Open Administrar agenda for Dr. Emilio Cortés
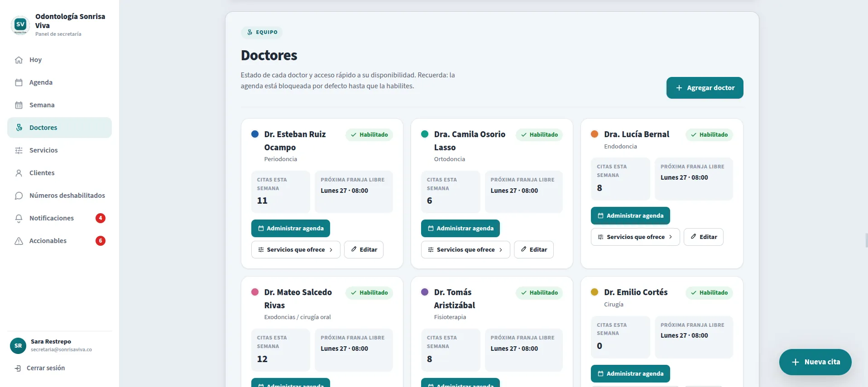Viewport: 868px width, 387px height. click(x=630, y=373)
